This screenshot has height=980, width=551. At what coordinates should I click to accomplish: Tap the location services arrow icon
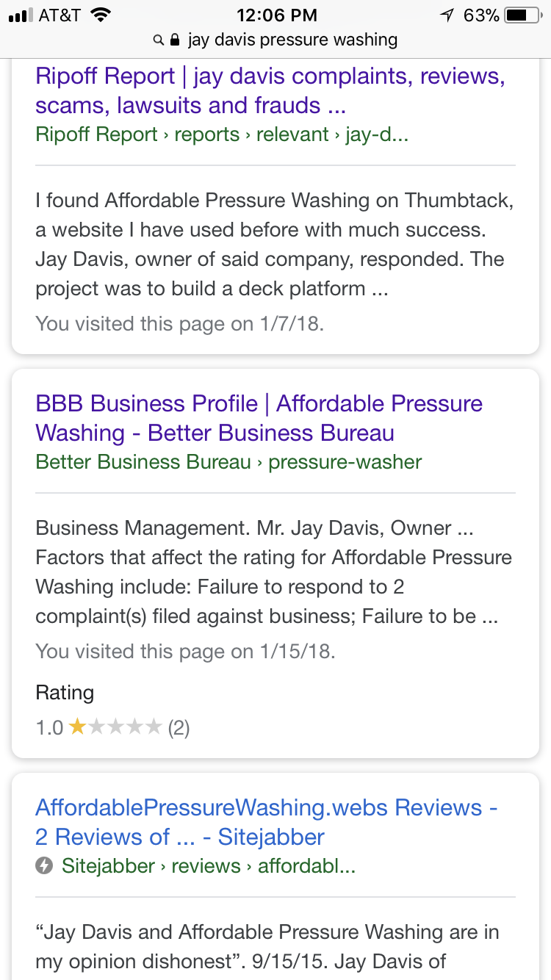(x=447, y=15)
